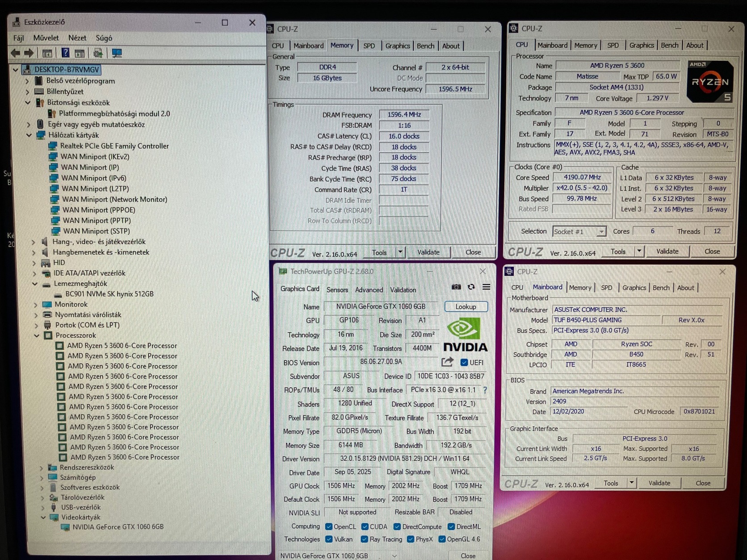Click the GPU-Z title bar icon
747x560 pixels.
tap(282, 271)
